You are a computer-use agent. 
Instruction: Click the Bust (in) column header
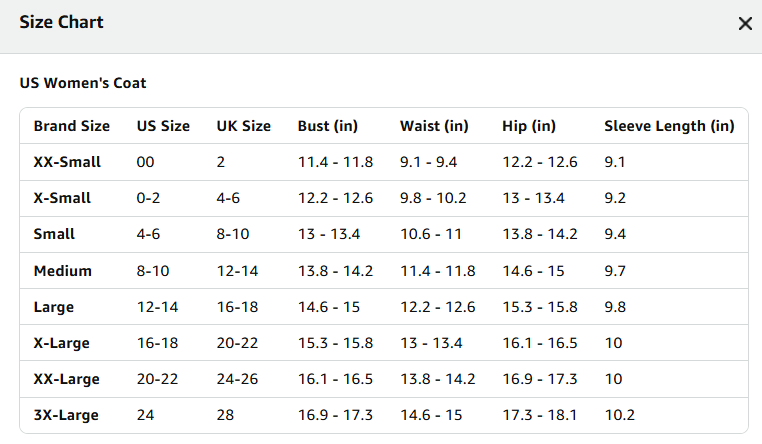pyautogui.click(x=328, y=126)
